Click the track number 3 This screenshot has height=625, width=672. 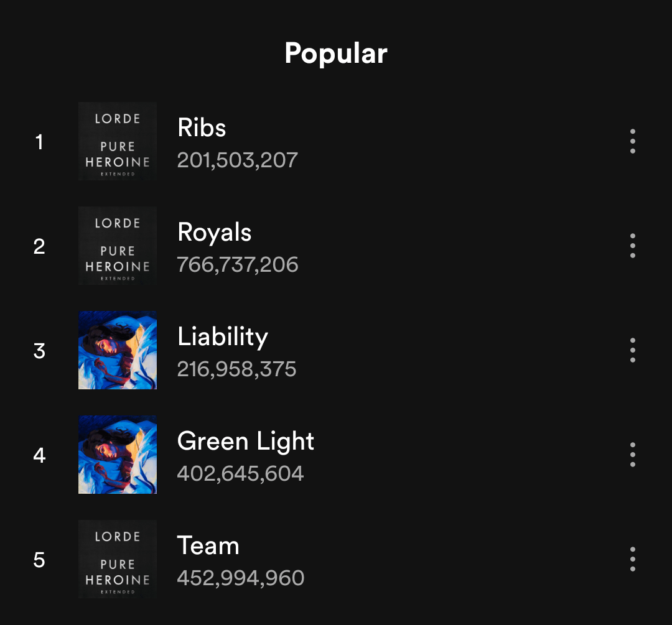tap(39, 351)
